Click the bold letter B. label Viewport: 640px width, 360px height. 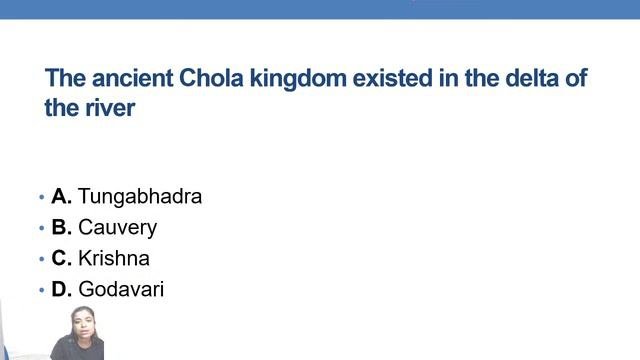click(x=62, y=227)
